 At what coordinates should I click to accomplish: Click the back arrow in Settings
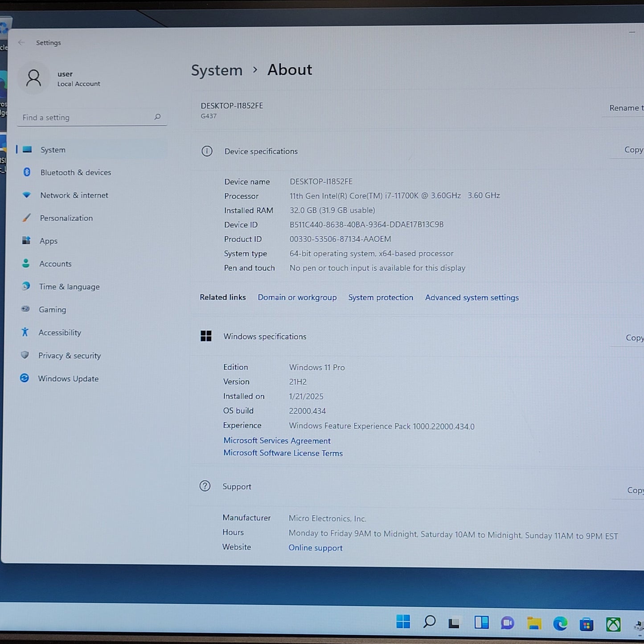point(21,42)
